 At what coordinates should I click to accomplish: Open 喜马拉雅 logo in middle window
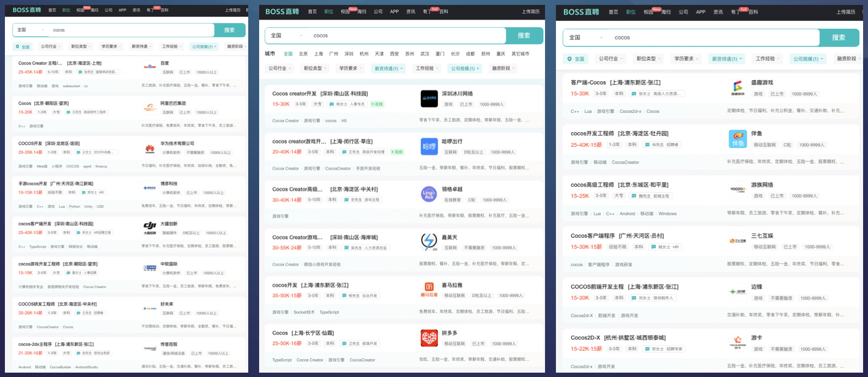(429, 290)
